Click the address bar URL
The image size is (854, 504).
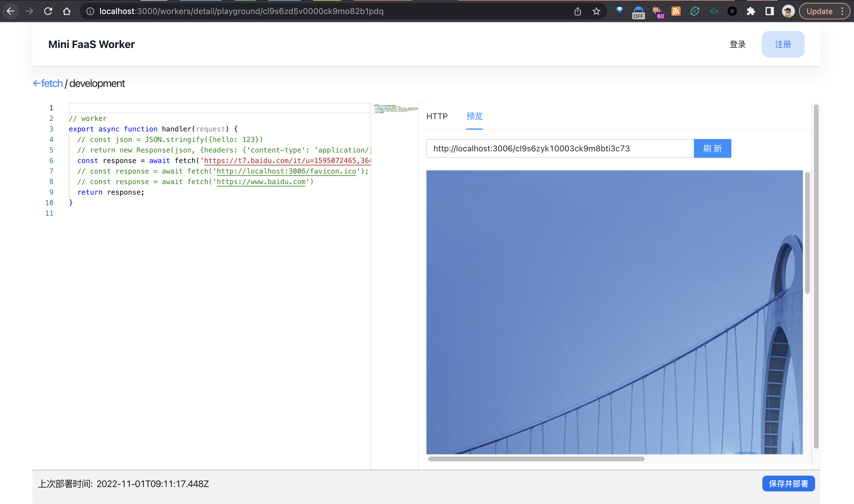pos(241,11)
